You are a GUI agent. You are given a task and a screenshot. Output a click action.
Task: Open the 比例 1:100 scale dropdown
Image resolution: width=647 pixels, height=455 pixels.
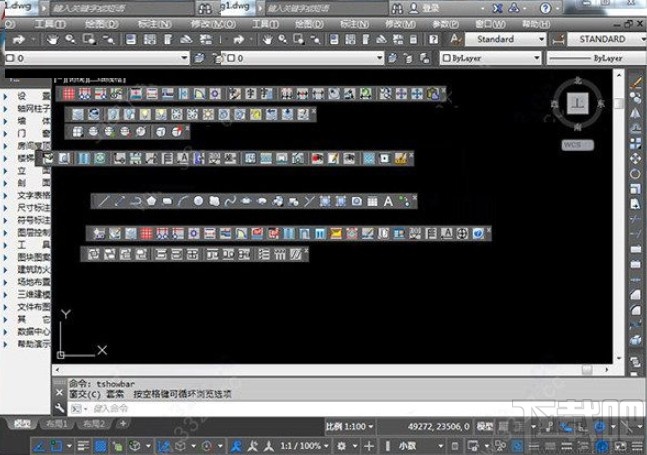coord(349,426)
